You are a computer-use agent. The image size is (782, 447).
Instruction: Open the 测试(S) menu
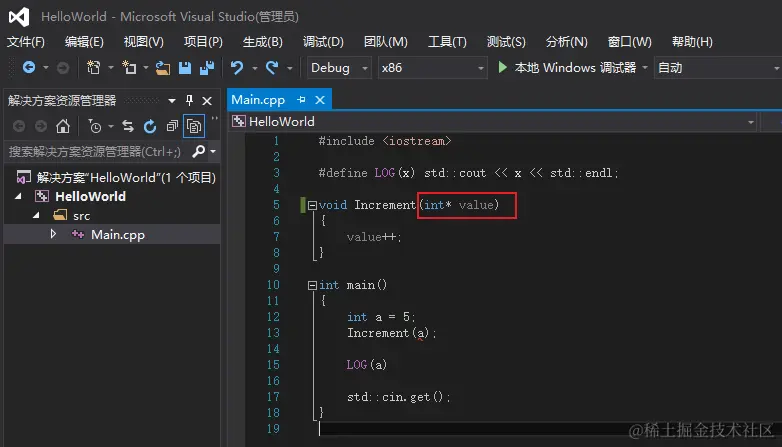point(506,42)
